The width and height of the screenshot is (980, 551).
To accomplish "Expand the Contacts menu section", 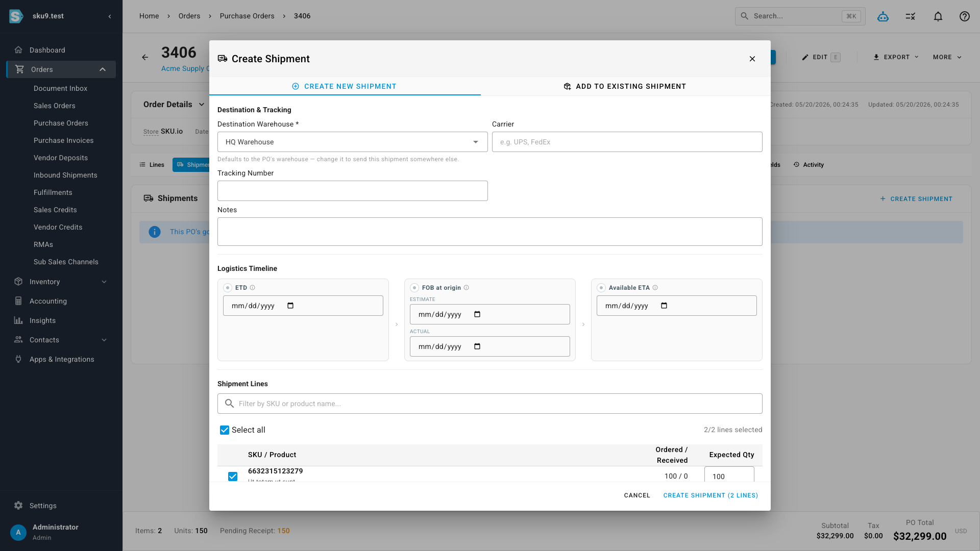I will [x=104, y=340].
